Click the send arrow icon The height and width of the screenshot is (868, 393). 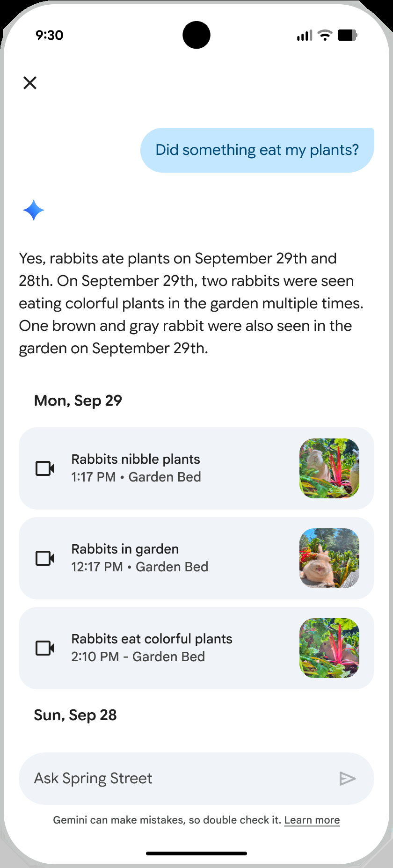click(347, 778)
